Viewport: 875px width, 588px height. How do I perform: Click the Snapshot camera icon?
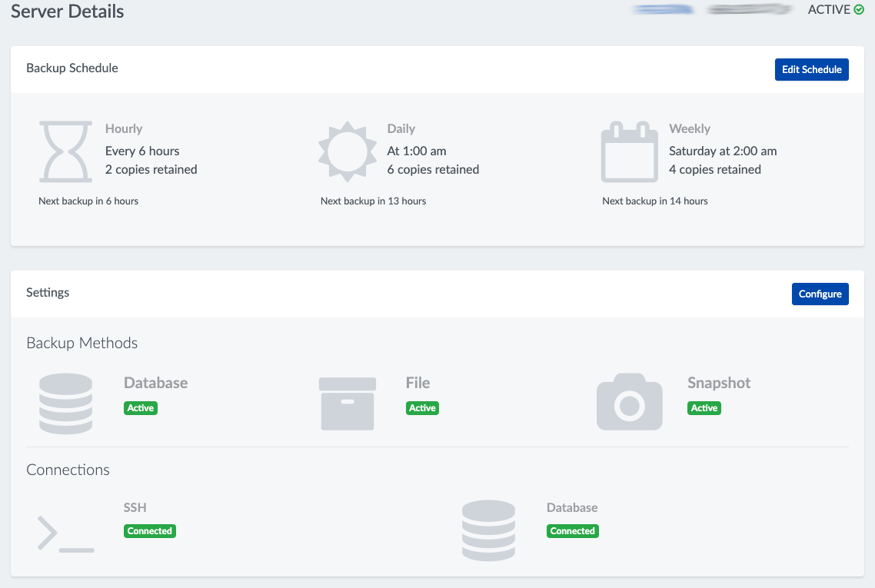coord(629,403)
